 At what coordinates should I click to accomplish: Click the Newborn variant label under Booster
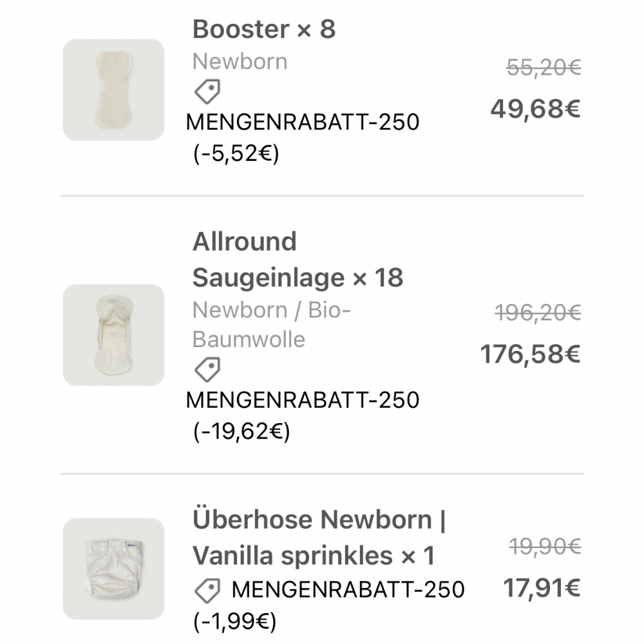(x=240, y=62)
